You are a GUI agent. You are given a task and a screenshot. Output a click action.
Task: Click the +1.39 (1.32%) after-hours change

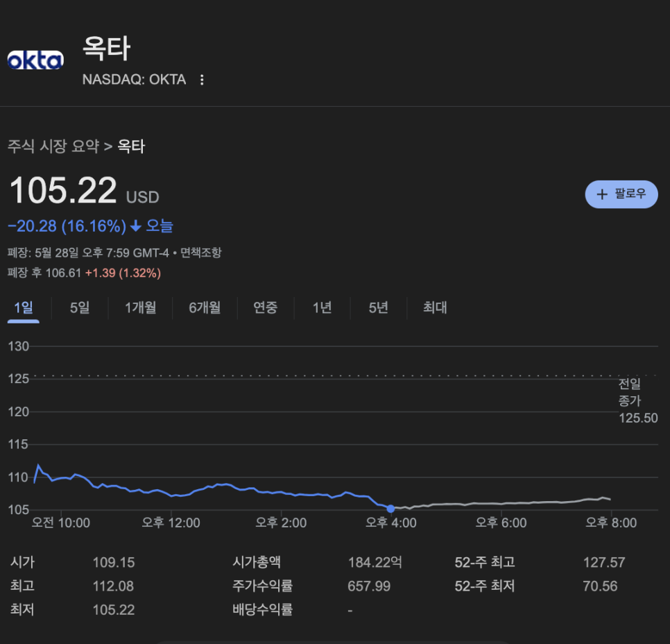click(123, 273)
